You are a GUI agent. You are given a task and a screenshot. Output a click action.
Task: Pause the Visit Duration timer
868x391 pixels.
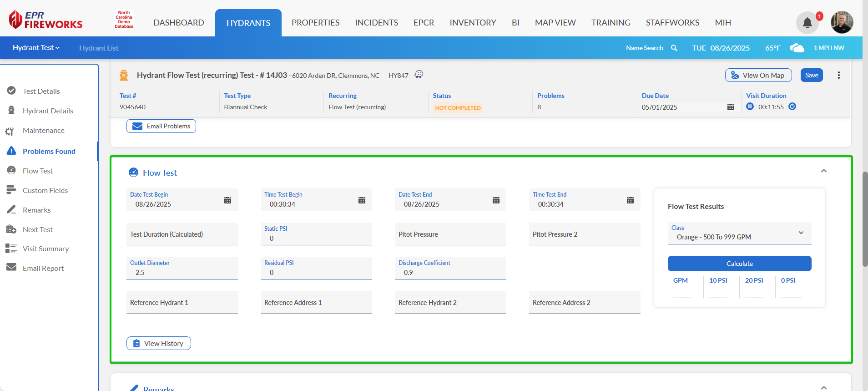(x=750, y=107)
